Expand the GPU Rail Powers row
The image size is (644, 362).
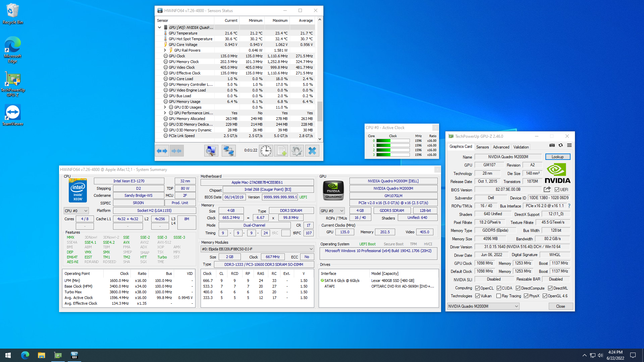click(x=165, y=50)
